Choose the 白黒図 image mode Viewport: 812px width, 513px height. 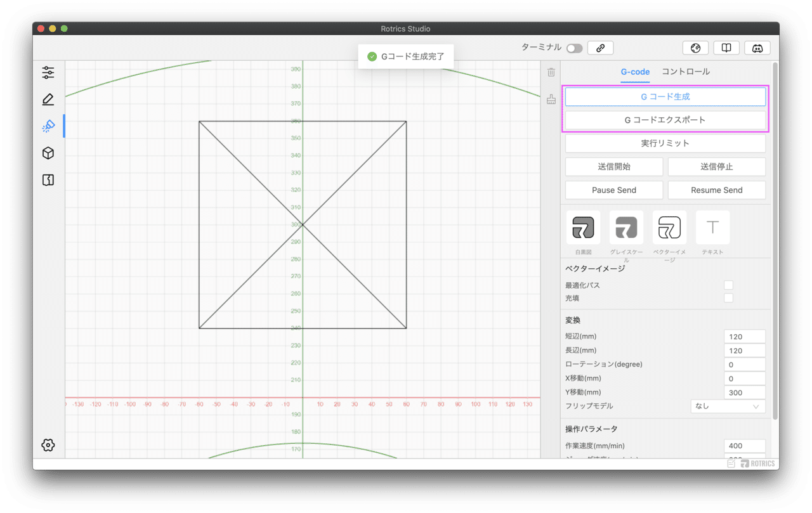point(583,228)
